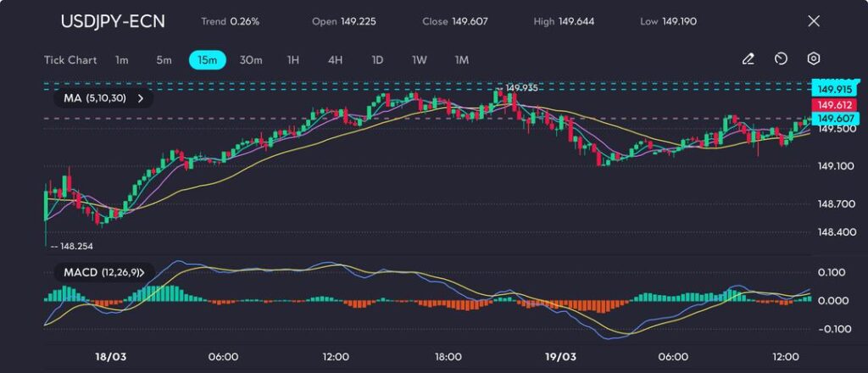
Task: Click the USDJPY-ECN symbol title
Action: (114, 21)
